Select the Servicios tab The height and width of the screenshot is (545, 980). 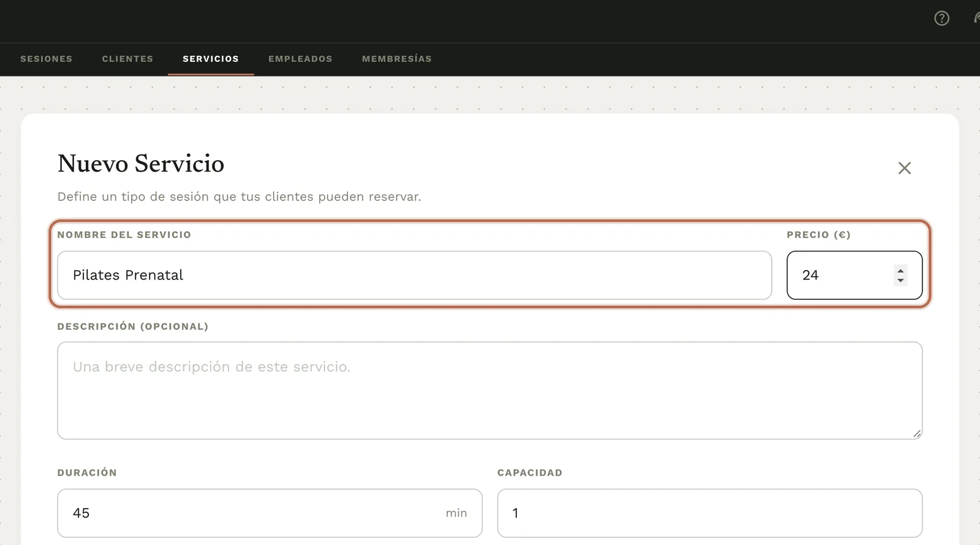pos(211,59)
